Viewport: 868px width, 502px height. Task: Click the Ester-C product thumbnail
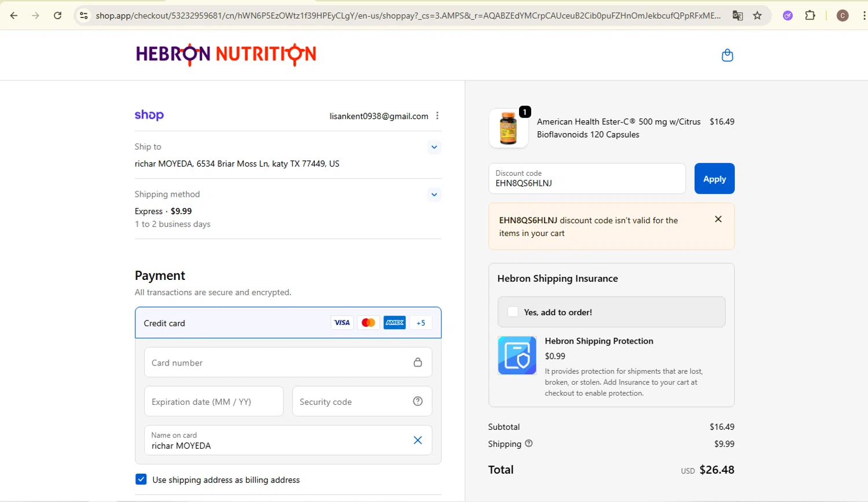click(x=509, y=128)
